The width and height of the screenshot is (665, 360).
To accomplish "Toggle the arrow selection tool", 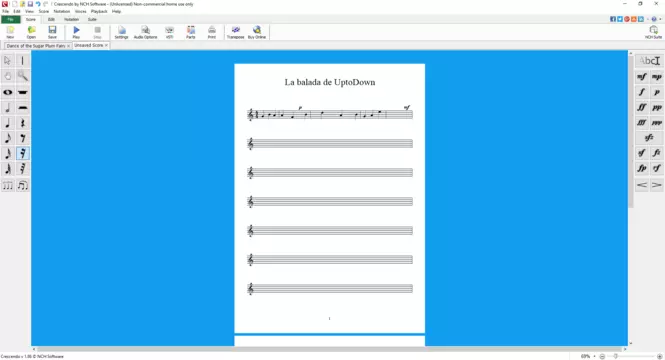I will click(x=8, y=61).
